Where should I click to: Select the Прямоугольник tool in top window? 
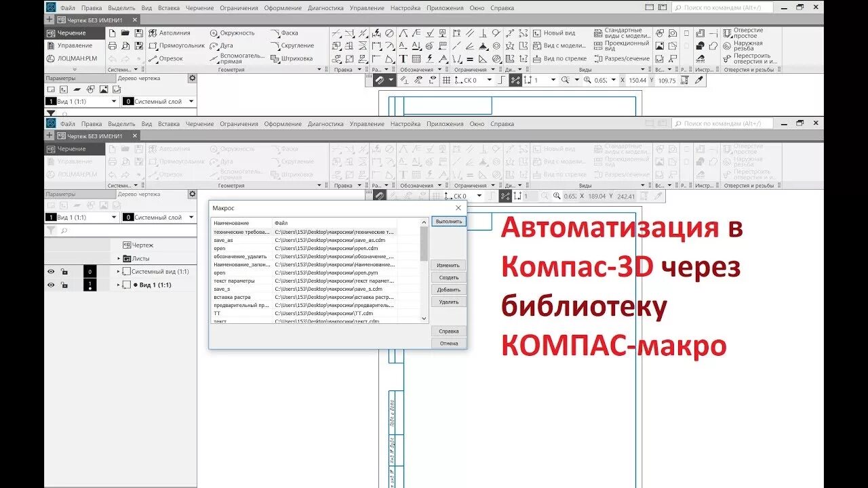tap(176, 45)
